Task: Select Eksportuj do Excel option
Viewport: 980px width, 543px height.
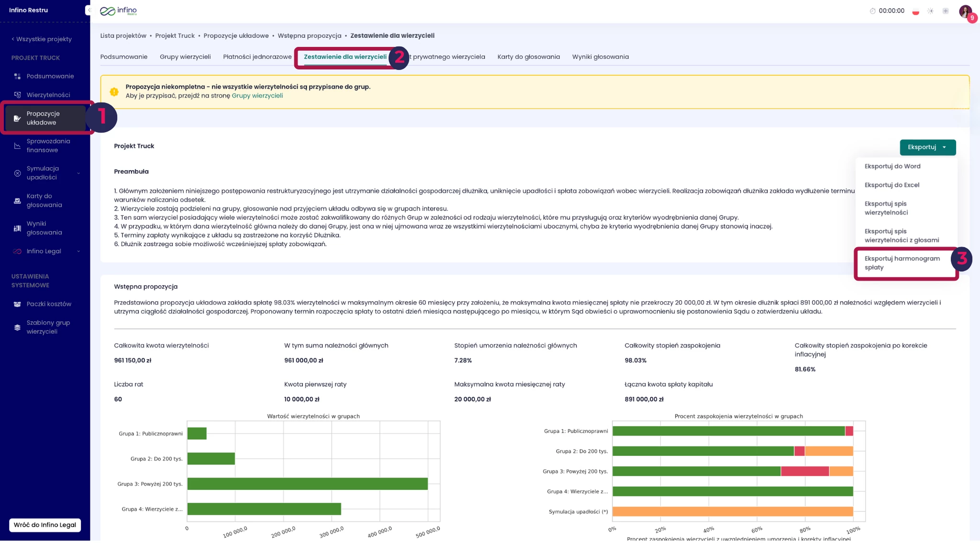Action: click(891, 185)
